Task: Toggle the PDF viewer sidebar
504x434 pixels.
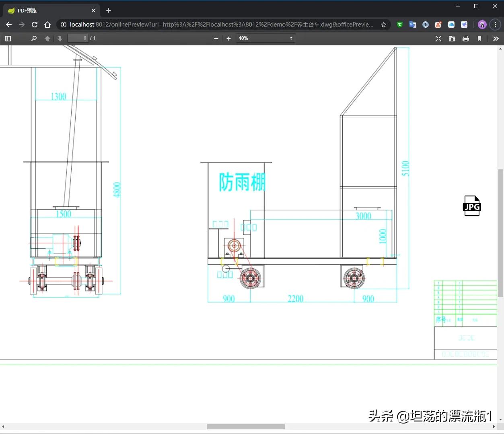Action: [8, 38]
